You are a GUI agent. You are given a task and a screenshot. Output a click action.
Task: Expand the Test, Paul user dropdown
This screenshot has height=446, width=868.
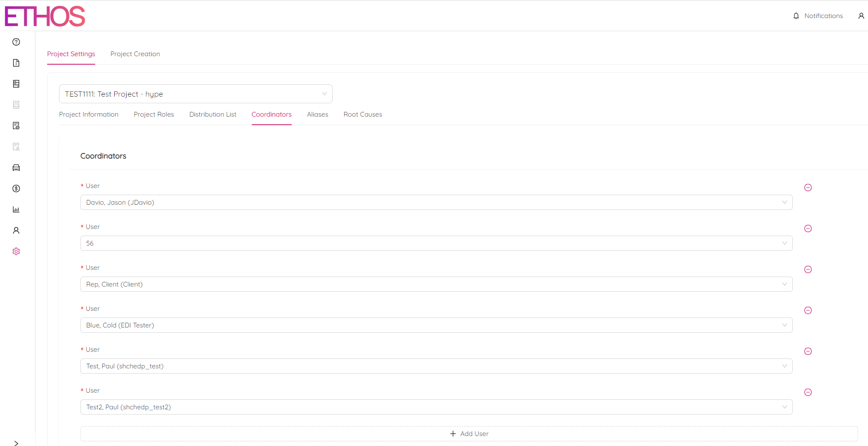click(436, 366)
